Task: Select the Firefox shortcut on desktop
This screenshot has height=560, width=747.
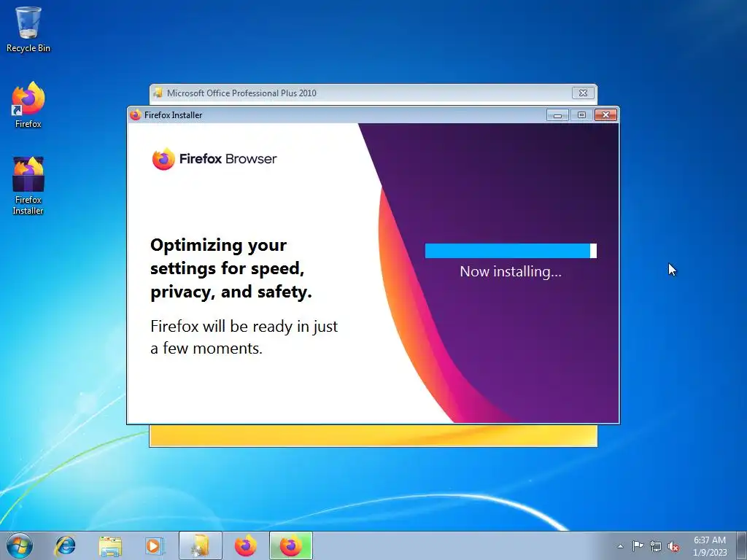Action: point(28,105)
